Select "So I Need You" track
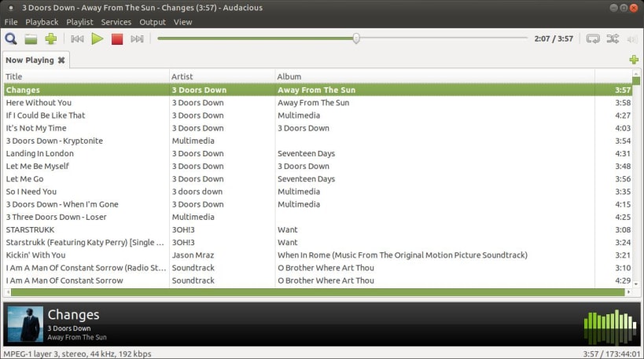This screenshot has height=359, width=644. [x=318, y=192]
